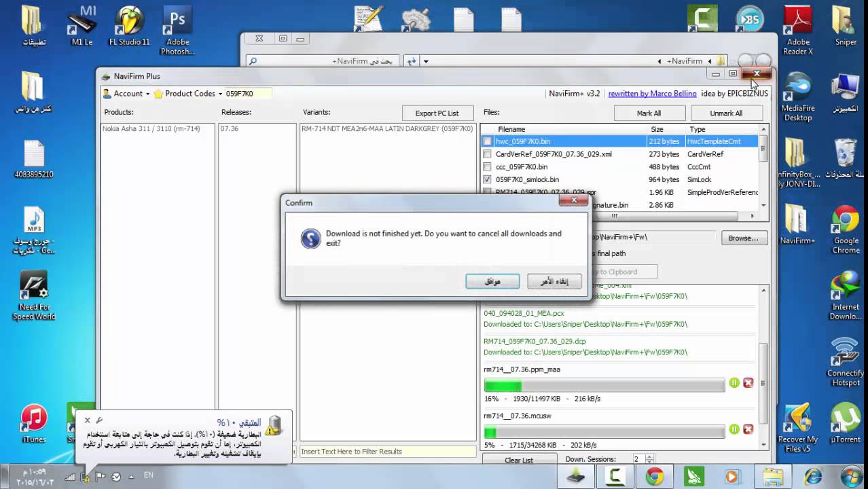
Task: Click the Export PC List button
Action: [437, 113]
